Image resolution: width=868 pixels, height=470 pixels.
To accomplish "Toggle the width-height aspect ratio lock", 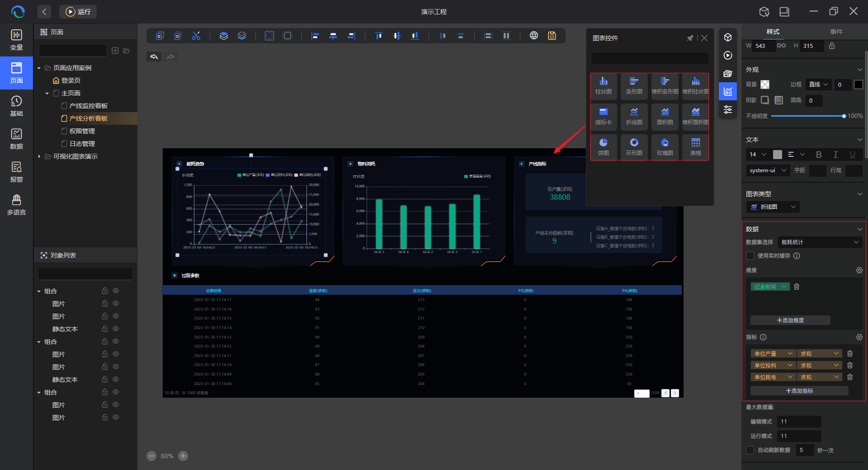I will [781, 46].
